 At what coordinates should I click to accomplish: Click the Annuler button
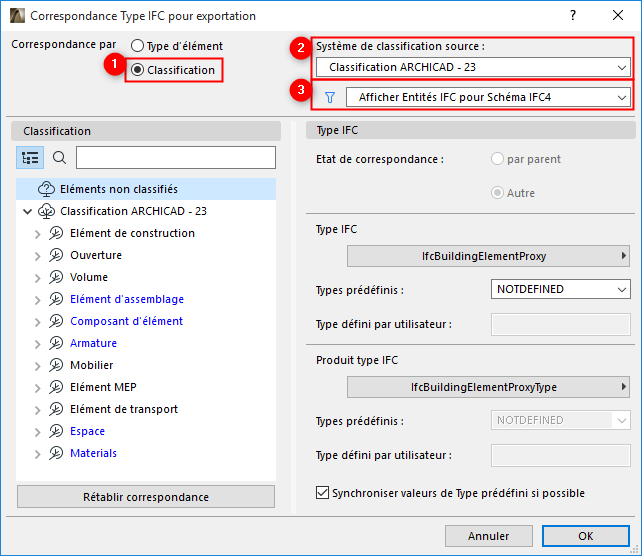[x=488, y=536]
